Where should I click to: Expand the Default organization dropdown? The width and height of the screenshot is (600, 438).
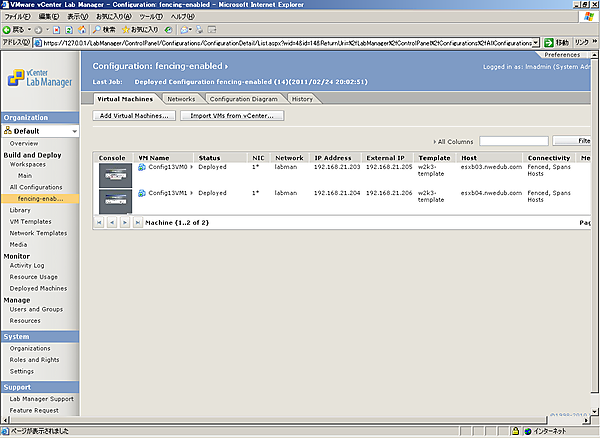74,131
